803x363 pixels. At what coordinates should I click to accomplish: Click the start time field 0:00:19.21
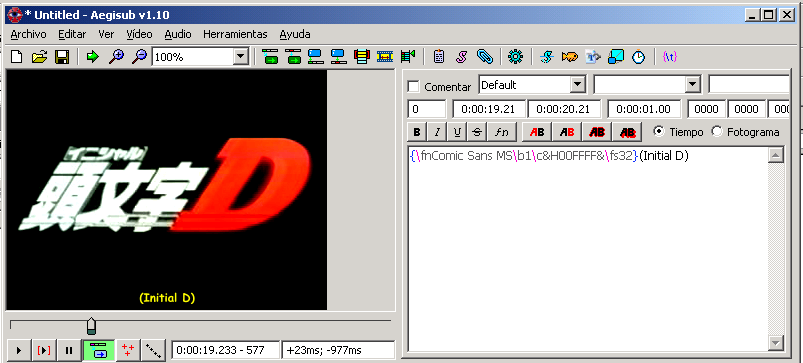[489, 109]
